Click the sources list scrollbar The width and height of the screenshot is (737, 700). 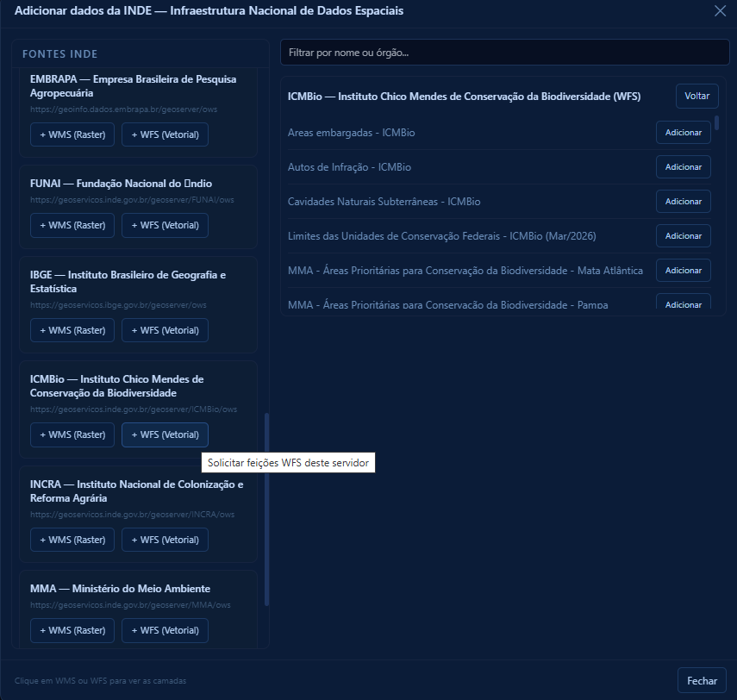(x=266, y=509)
